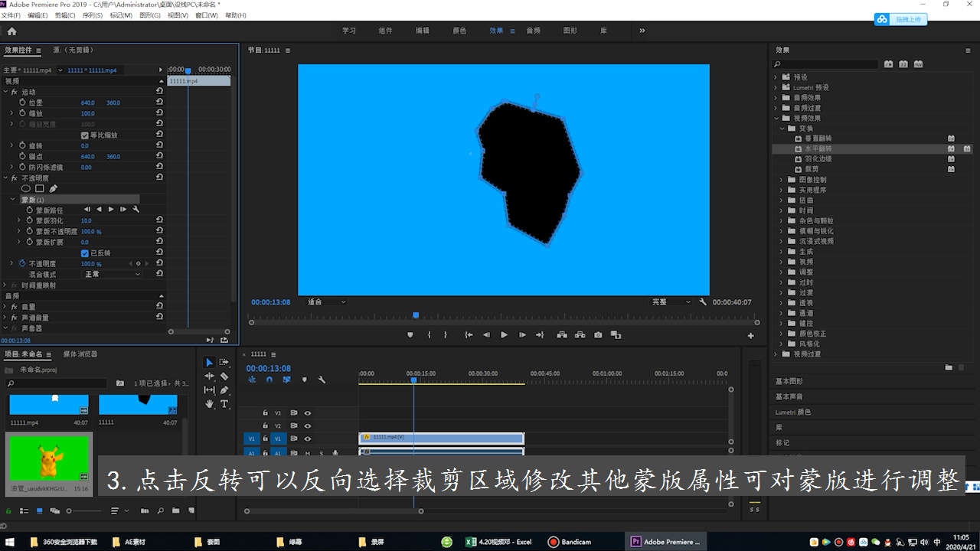Expand the Lumetri presets folder
This screenshot has height=551, width=980.
[x=776, y=87]
